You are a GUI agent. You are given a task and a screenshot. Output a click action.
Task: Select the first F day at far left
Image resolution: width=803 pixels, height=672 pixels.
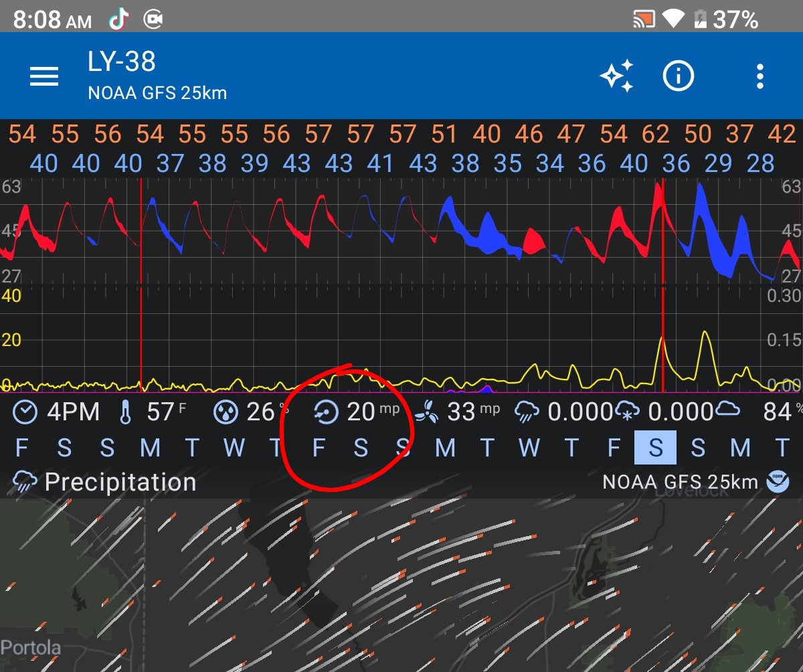tap(21, 448)
